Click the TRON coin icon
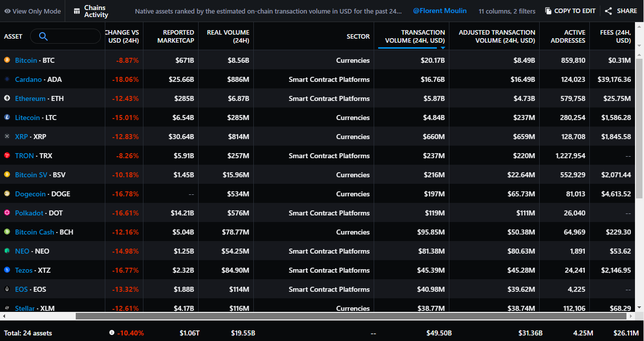The image size is (644, 341). 7,156
